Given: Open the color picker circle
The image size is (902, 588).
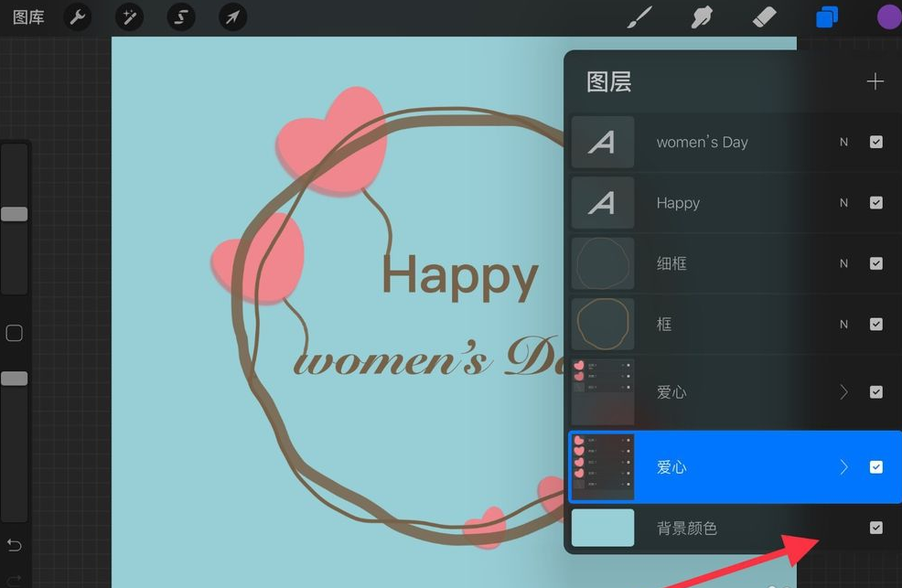Looking at the screenshot, I should pos(888,16).
